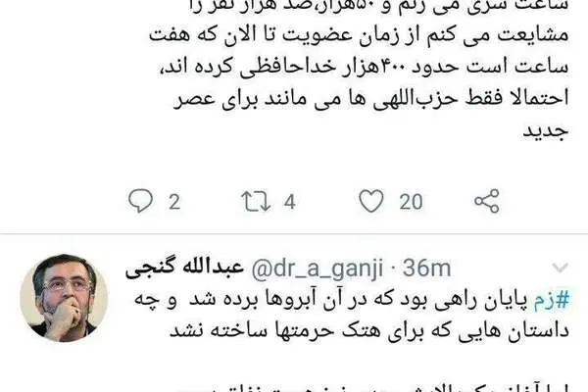Open the share icon on the tweet
588x392 pixels.
(487, 201)
